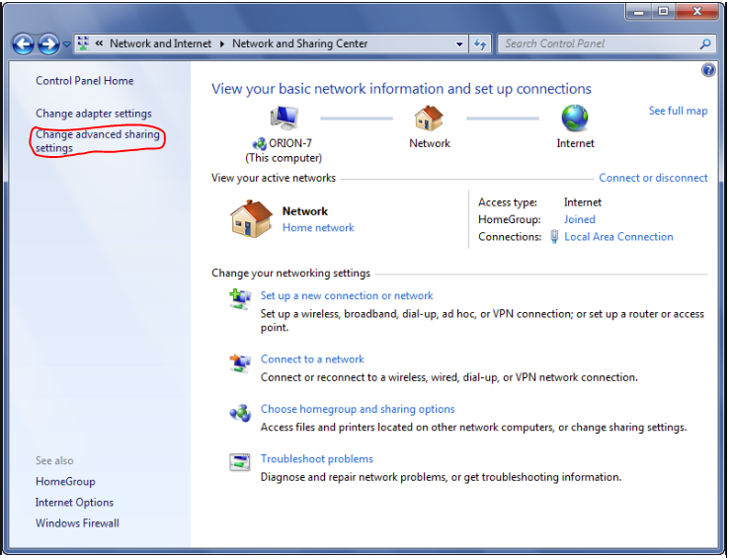
Task: Click the Local Area Connection plug icon
Action: coord(554,237)
